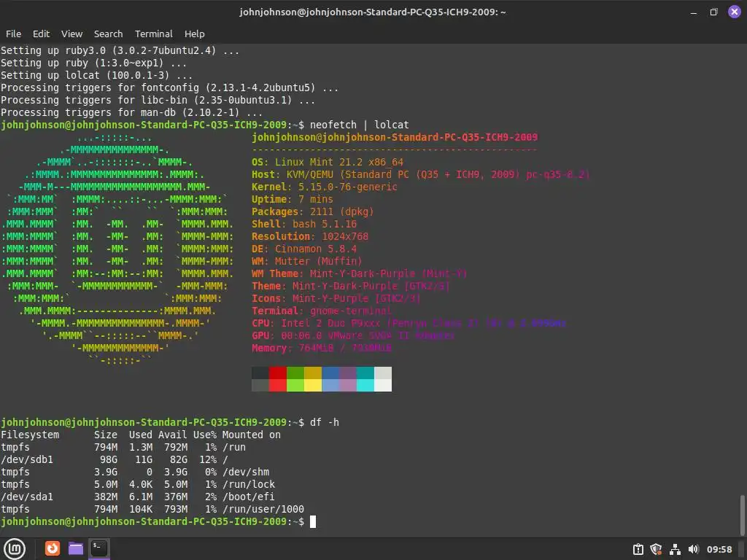Screen dimensions: 747x560
Task: Click the '/run/lock' mount point
Action: click(x=248, y=484)
